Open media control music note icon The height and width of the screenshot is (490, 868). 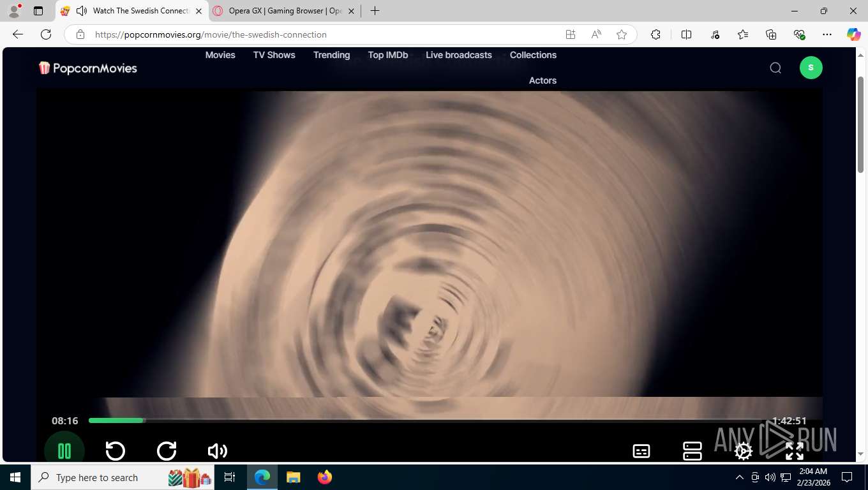tap(715, 34)
